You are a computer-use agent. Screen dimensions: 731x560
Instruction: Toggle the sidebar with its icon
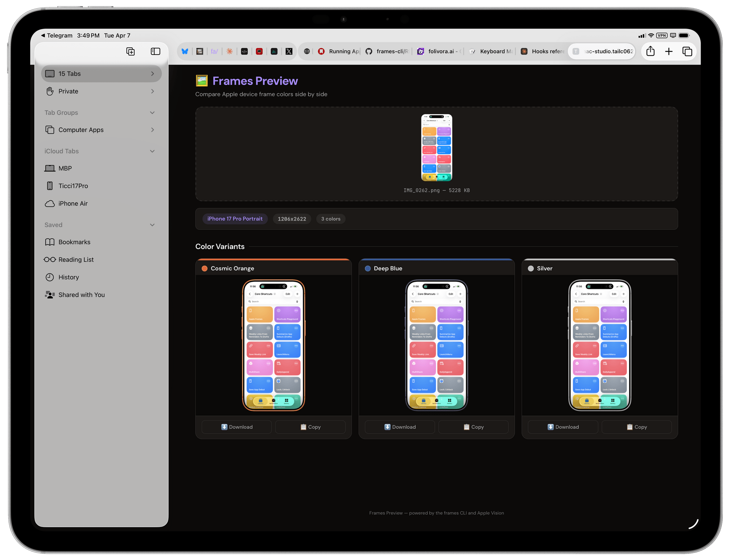[x=155, y=51]
